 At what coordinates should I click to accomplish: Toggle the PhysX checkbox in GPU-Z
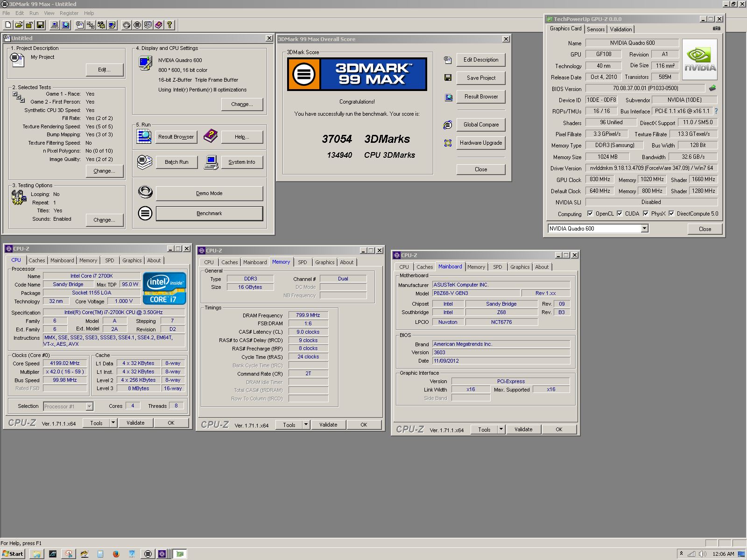coord(646,213)
